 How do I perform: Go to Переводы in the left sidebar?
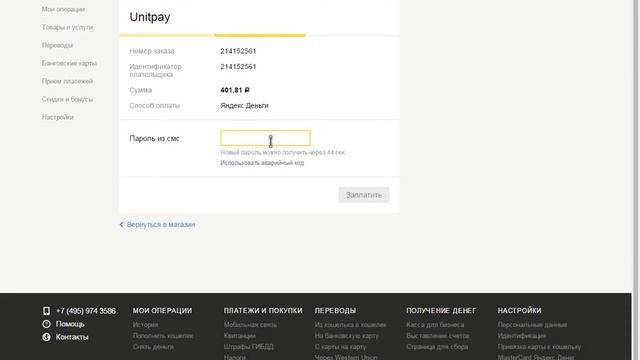point(57,45)
